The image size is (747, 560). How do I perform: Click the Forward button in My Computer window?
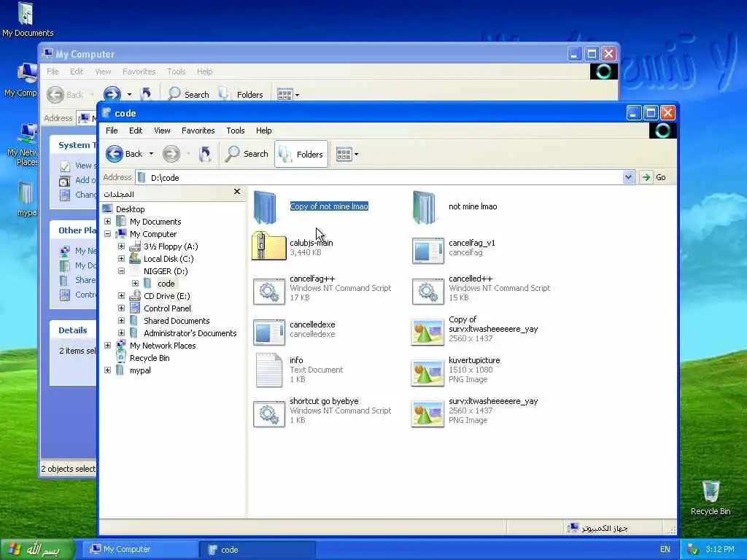click(112, 94)
